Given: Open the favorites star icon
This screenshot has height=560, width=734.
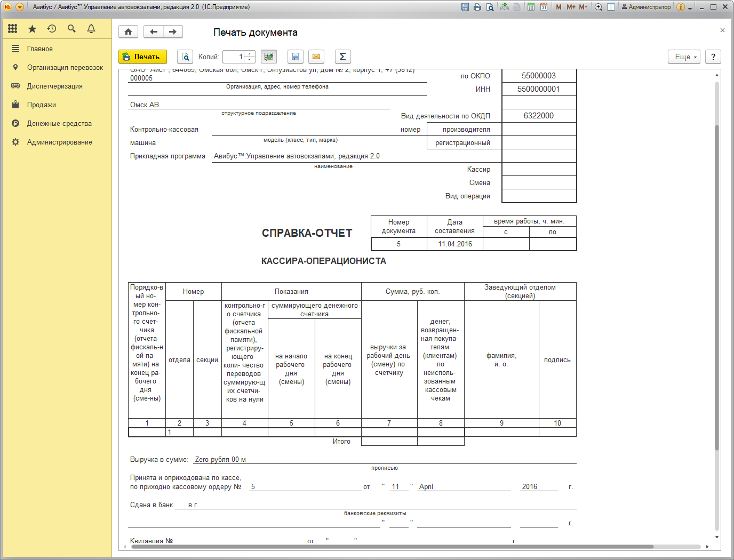Looking at the screenshot, I should click(x=32, y=29).
